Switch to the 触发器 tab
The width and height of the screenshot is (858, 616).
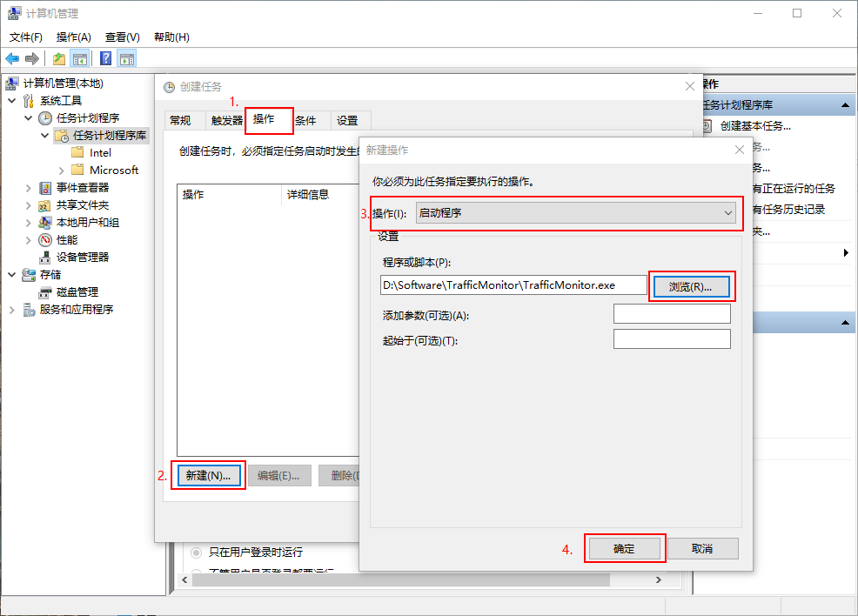(x=226, y=120)
